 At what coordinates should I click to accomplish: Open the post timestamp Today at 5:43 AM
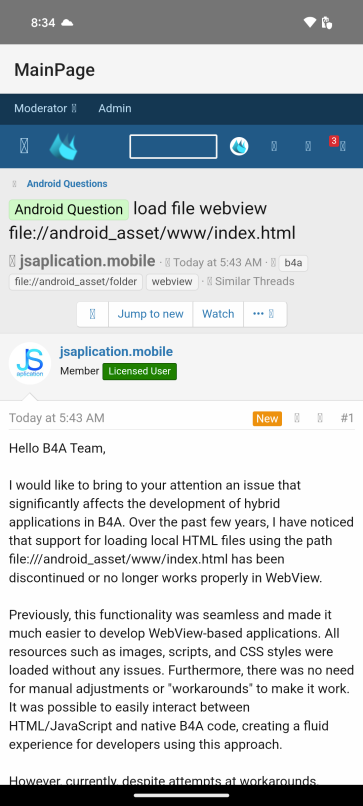pyautogui.click(x=57, y=418)
